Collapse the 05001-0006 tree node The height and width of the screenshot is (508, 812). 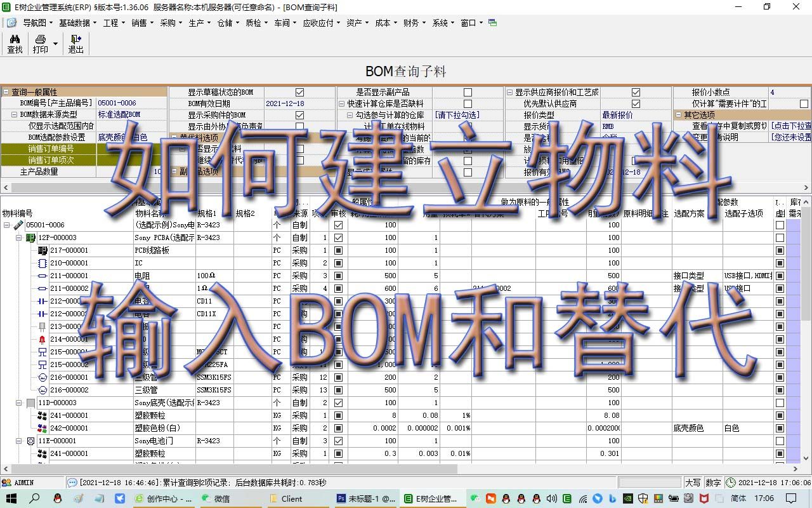[x=7, y=225]
